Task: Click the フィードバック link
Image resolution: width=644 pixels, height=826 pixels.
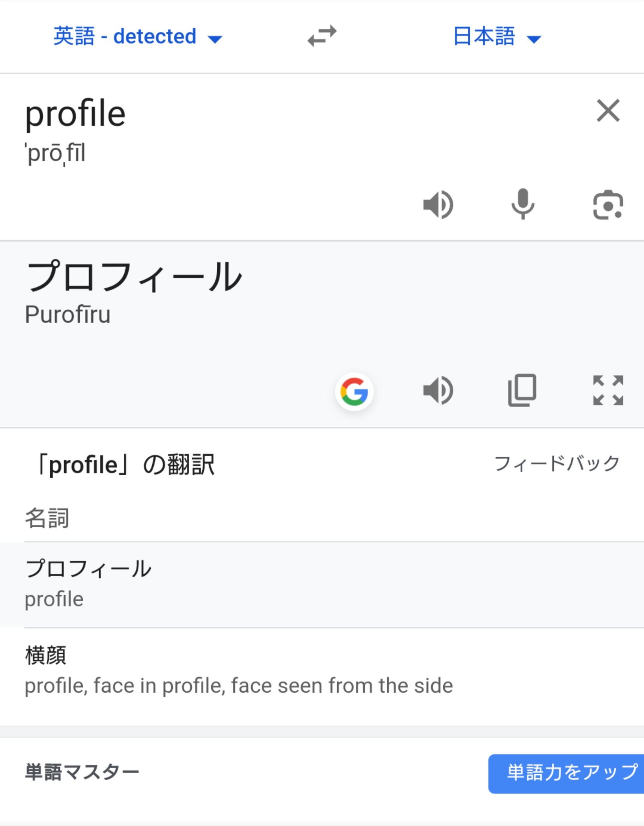Action: coord(557,464)
